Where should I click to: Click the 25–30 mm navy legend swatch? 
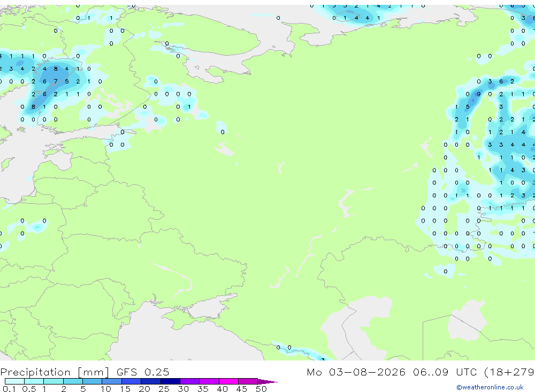170,381
